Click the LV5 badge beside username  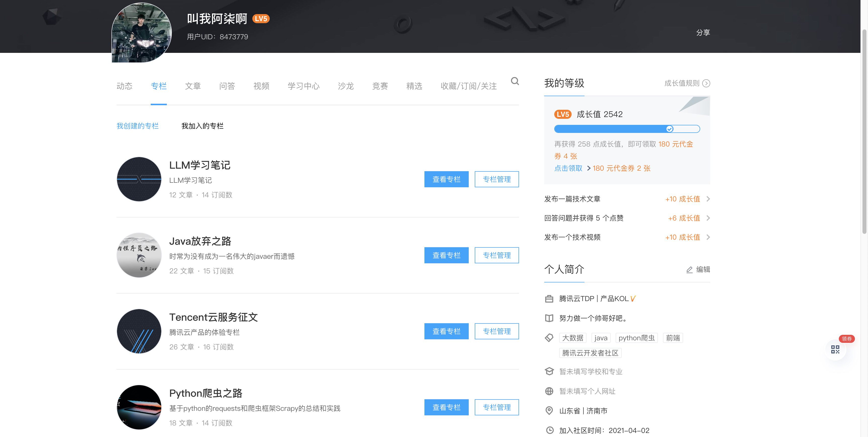pos(261,19)
